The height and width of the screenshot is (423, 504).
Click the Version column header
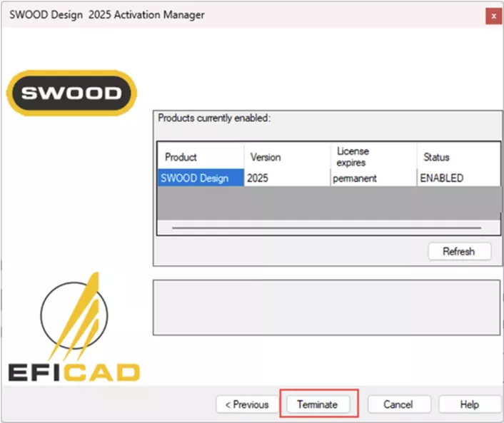tap(287, 157)
